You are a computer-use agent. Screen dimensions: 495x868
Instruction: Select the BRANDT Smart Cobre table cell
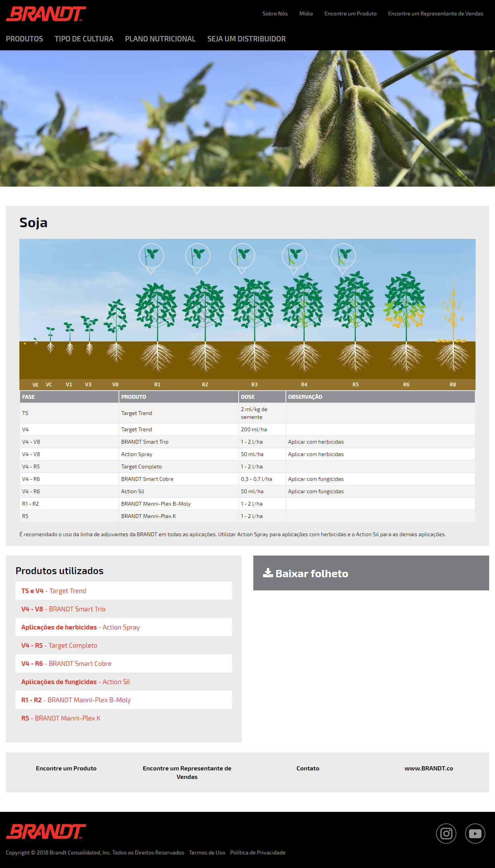(179, 479)
